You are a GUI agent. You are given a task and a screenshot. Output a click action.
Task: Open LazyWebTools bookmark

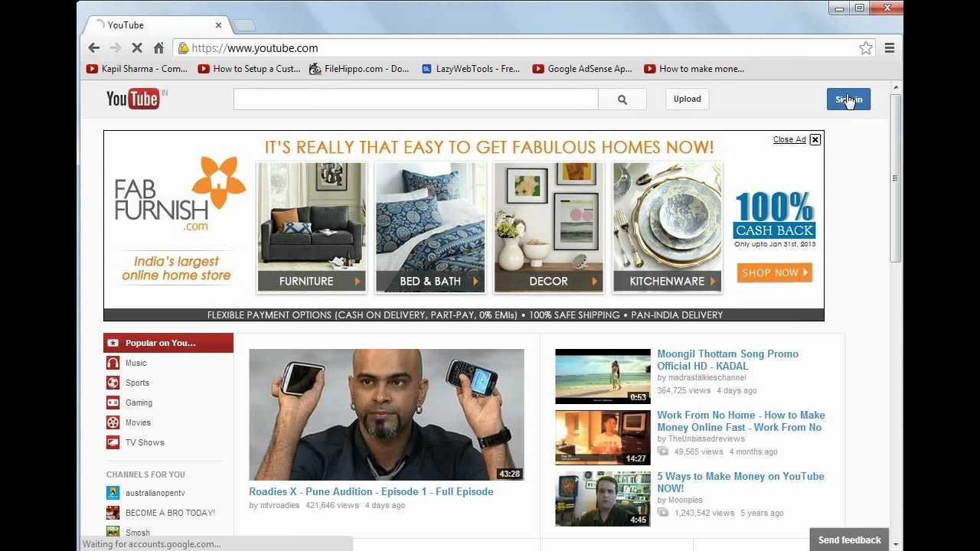471,69
